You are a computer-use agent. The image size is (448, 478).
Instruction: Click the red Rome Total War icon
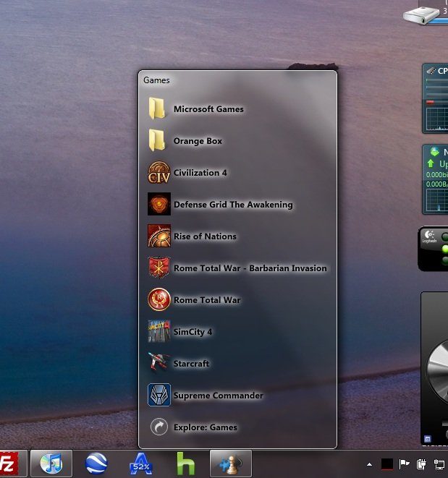click(159, 299)
